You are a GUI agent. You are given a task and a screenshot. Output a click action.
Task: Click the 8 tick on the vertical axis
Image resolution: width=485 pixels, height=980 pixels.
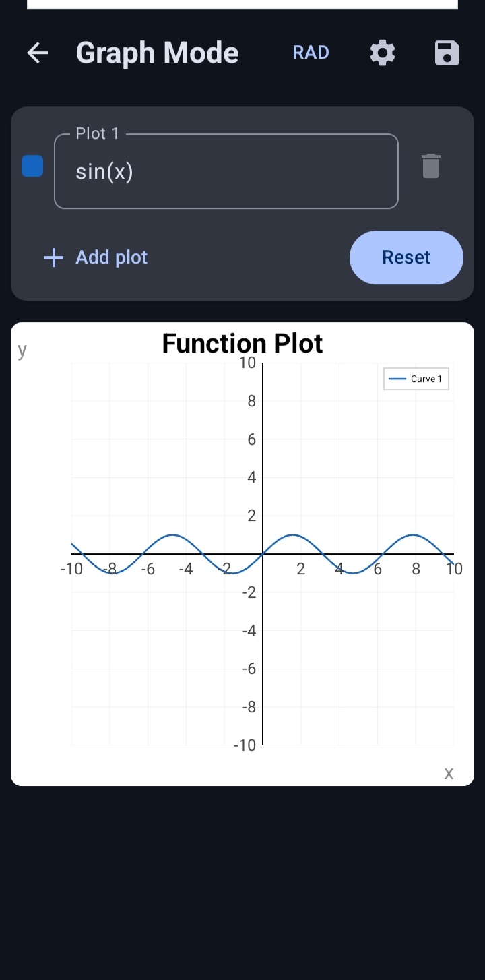(x=251, y=401)
